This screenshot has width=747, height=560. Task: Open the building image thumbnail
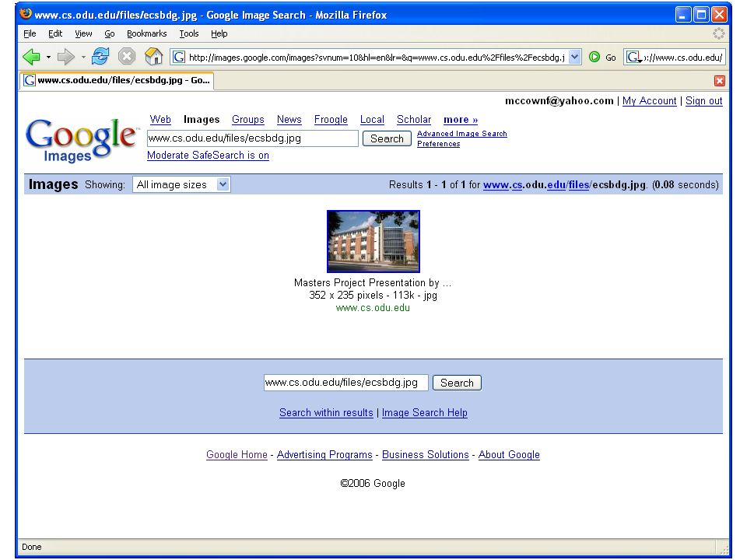(x=373, y=241)
